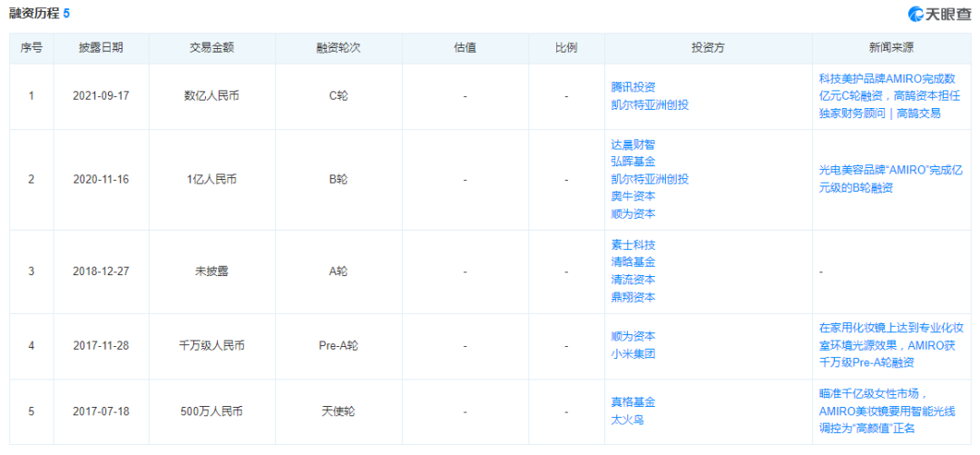The height and width of the screenshot is (455, 980).
Task: Open investor link 腾讯投资
Action: (x=632, y=87)
